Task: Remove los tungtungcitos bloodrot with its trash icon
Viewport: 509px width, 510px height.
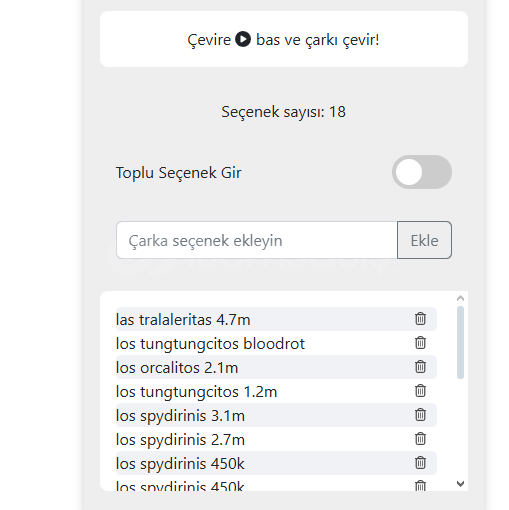Action: tap(420, 343)
